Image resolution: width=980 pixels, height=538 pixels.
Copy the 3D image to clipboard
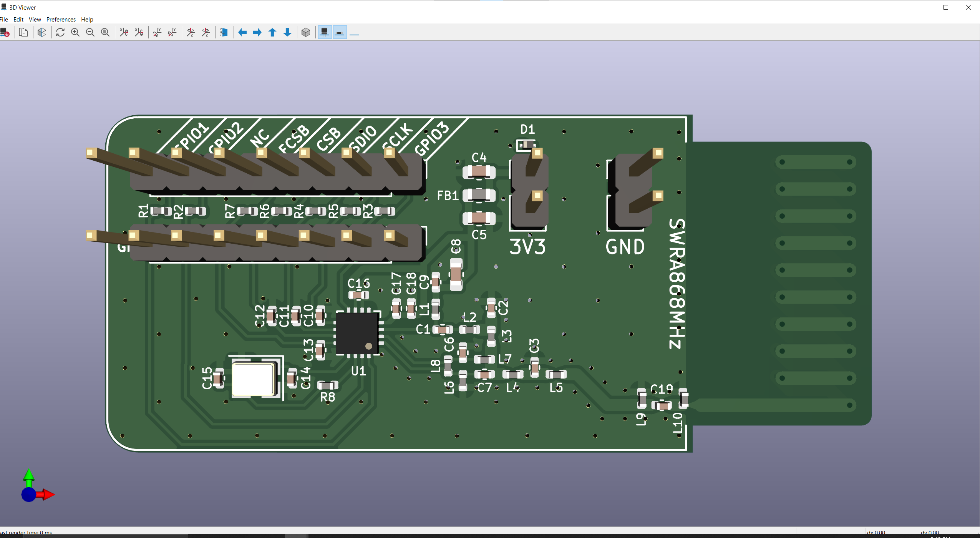(23, 32)
